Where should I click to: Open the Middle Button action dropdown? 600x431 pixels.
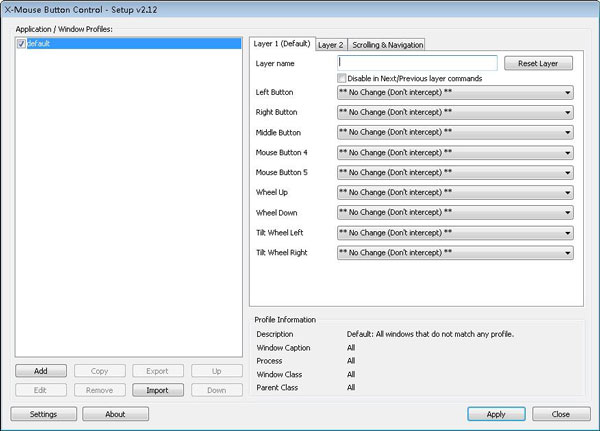pyautogui.click(x=455, y=132)
